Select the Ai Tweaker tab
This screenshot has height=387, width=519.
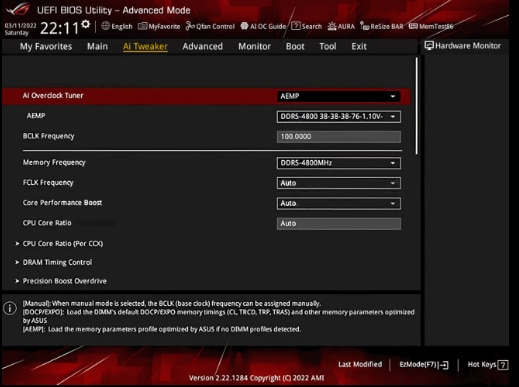[x=145, y=46]
